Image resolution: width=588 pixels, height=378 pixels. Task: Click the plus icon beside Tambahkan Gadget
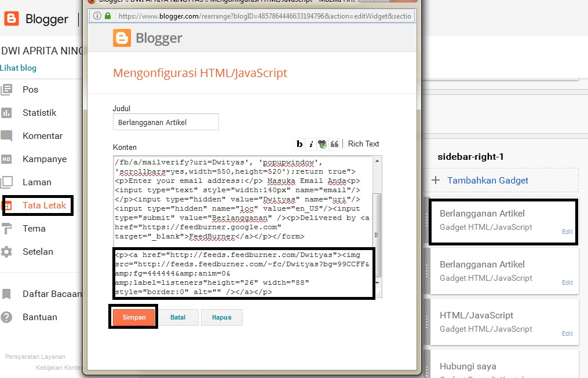click(x=436, y=180)
